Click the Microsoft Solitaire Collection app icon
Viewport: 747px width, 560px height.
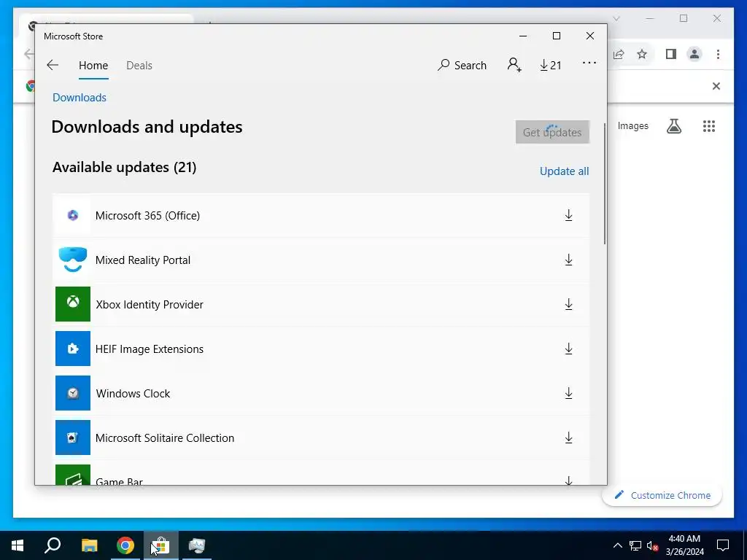[73, 438]
